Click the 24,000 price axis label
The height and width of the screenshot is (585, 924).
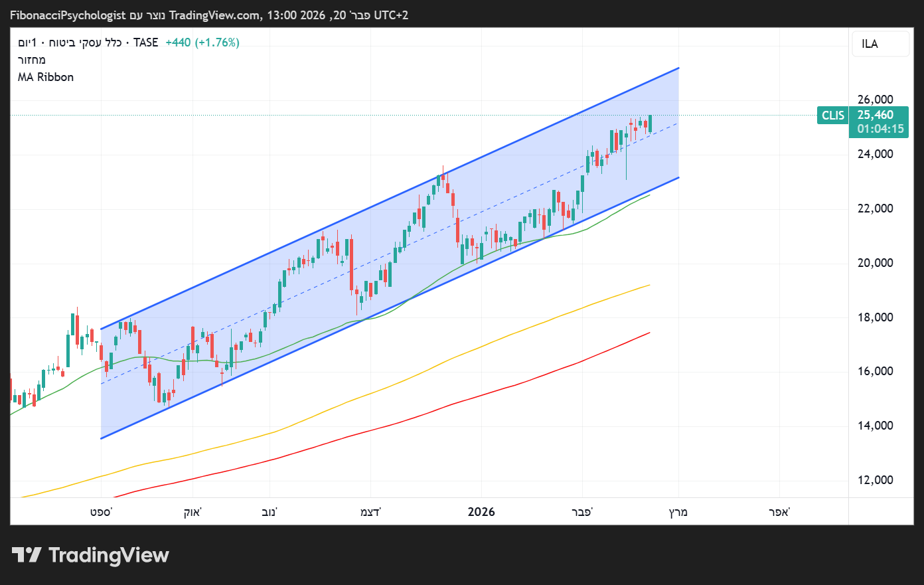pos(876,154)
